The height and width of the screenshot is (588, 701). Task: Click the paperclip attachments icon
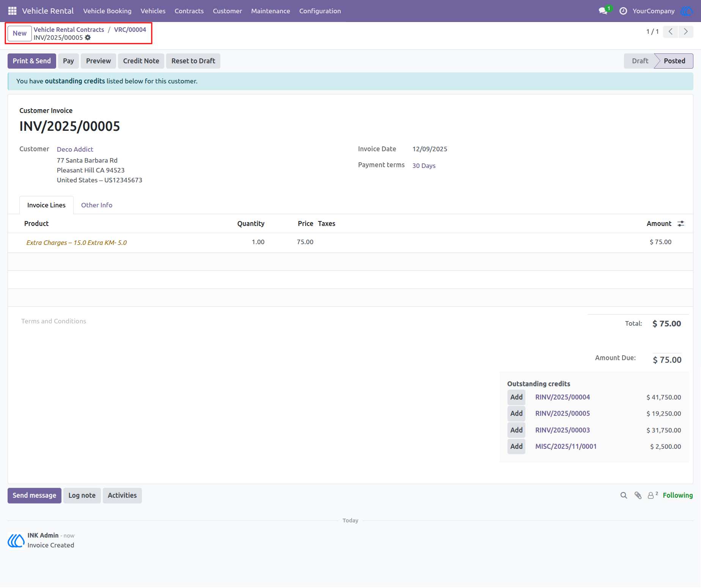pos(638,495)
